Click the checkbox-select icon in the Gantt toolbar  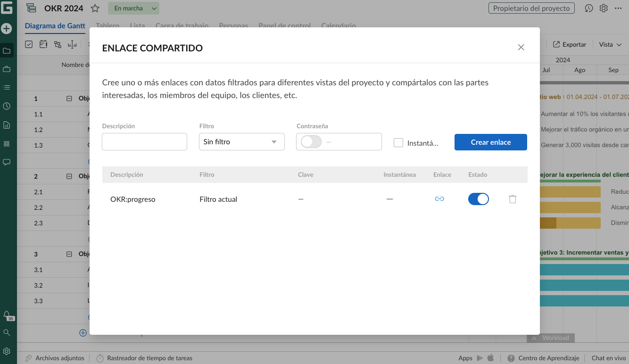coord(29,44)
